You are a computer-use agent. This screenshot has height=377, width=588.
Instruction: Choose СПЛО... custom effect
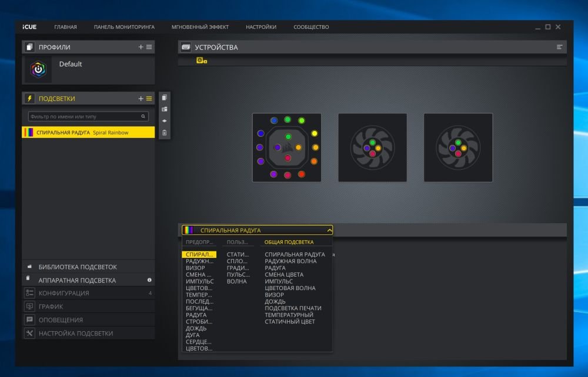(x=237, y=261)
